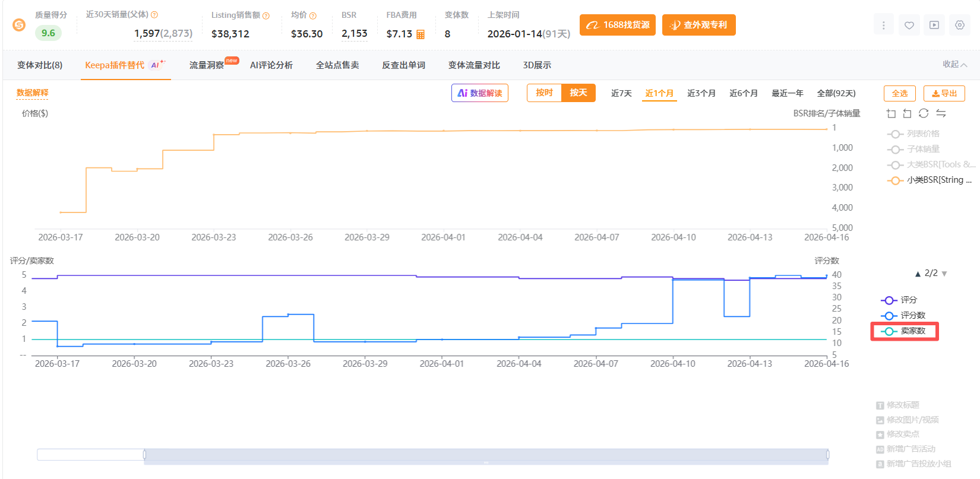Switch to the AI评论分析 tab
Image resolution: width=980 pixels, height=479 pixels.
pyautogui.click(x=271, y=65)
